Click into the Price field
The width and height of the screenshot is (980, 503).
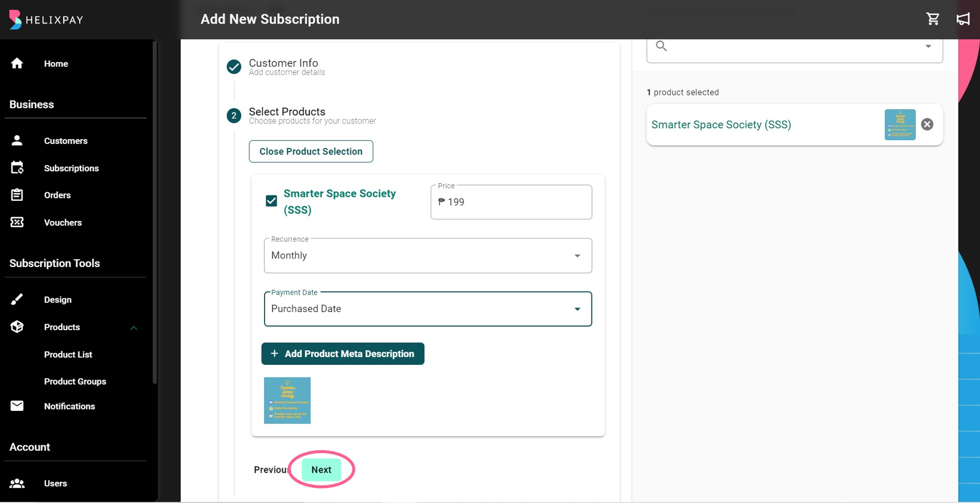[x=511, y=202]
